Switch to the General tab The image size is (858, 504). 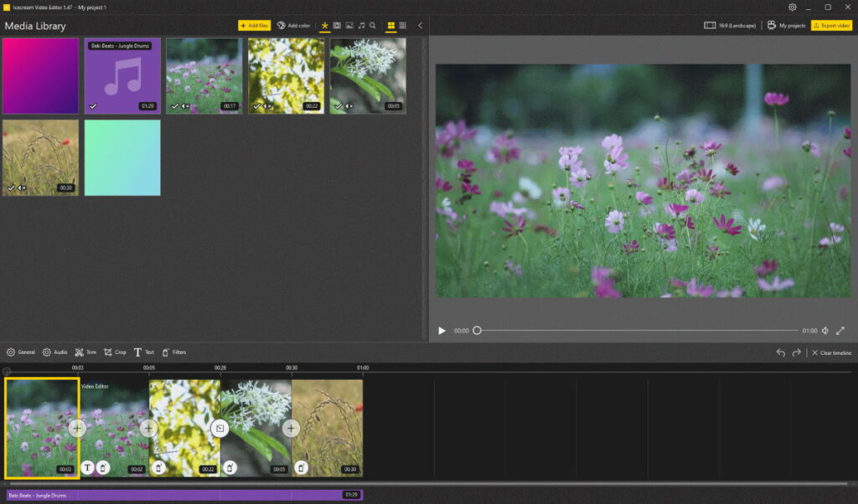point(21,352)
